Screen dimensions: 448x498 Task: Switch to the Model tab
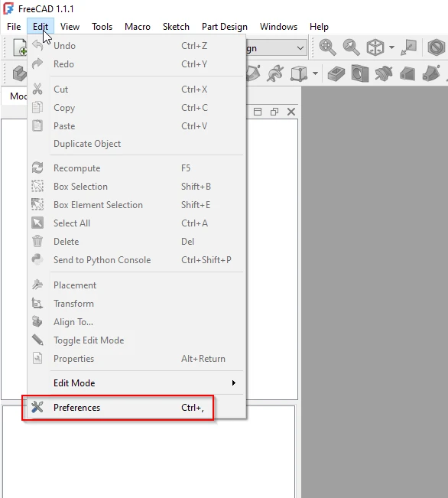click(x=15, y=96)
